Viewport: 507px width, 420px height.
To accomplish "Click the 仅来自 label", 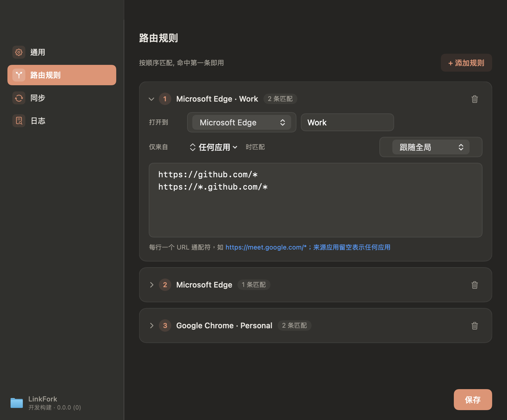I will point(159,147).
